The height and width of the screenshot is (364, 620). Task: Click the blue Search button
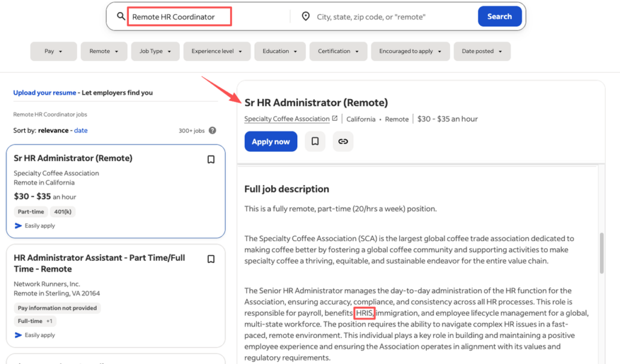[x=500, y=16]
